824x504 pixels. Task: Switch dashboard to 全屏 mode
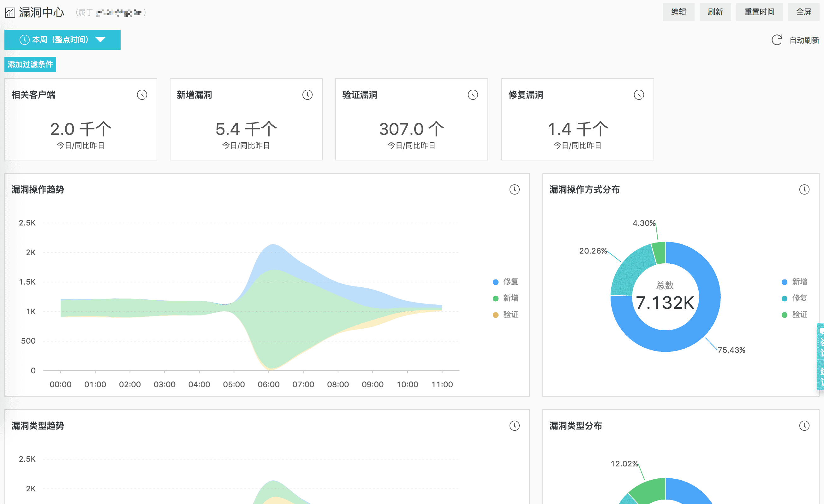(803, 12)
